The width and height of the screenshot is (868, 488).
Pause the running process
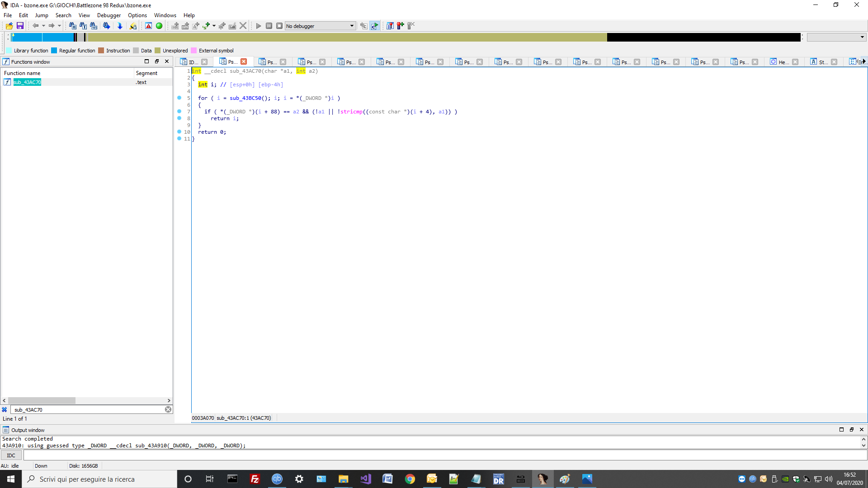coord(269,26)
